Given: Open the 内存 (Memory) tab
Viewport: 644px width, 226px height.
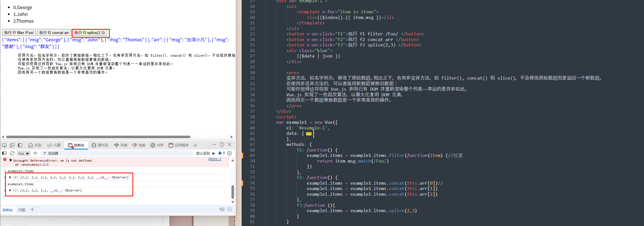Looking at the screenshot, I should point(157,145).
